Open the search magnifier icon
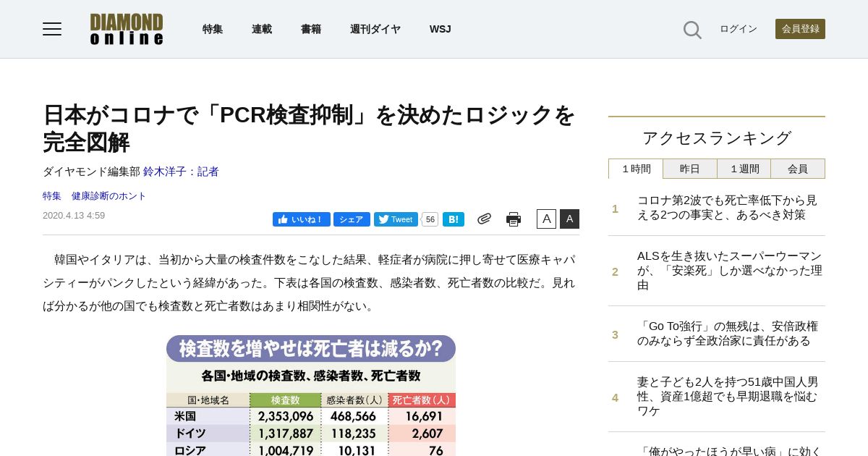868x456 pixels. click(692, 30)
